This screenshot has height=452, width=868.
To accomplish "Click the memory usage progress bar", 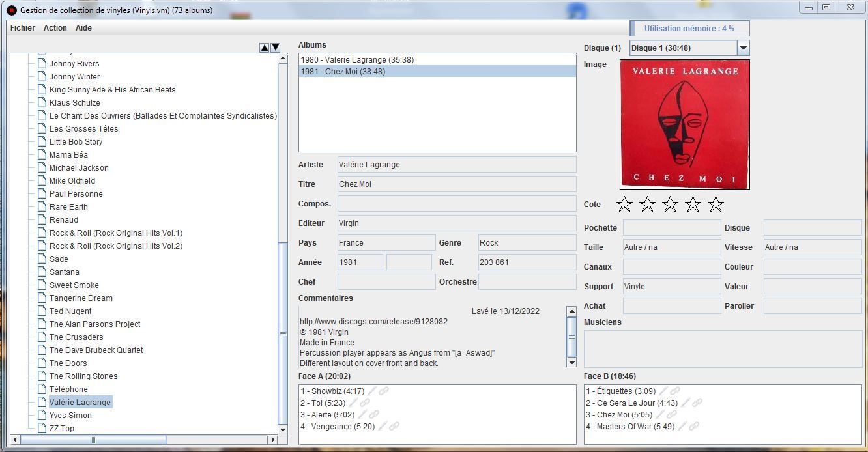I will click(689, 28).
